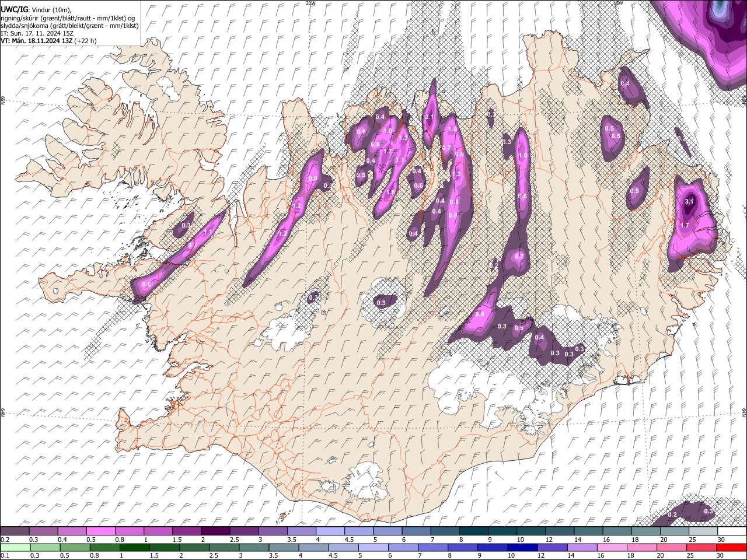Click the 1.6 snowfall value on the map

[x=390, y=191]
